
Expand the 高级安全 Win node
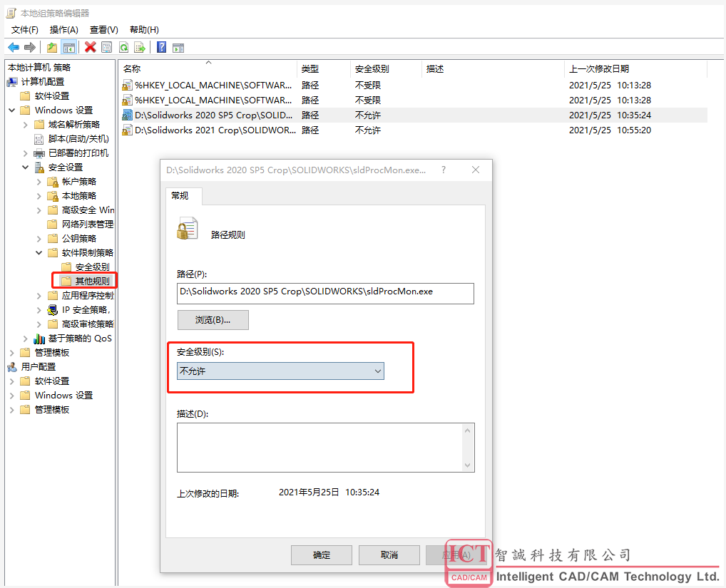coord(39,210)
